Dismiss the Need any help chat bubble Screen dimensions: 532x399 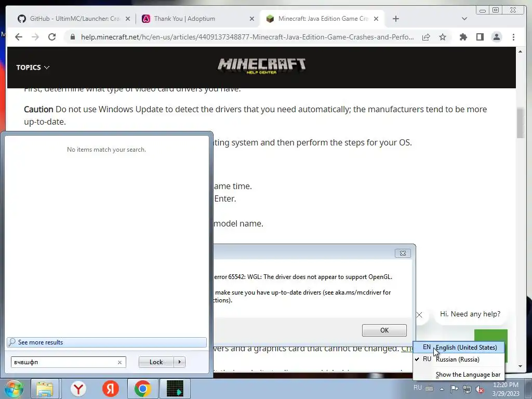(x=419, y=315)
